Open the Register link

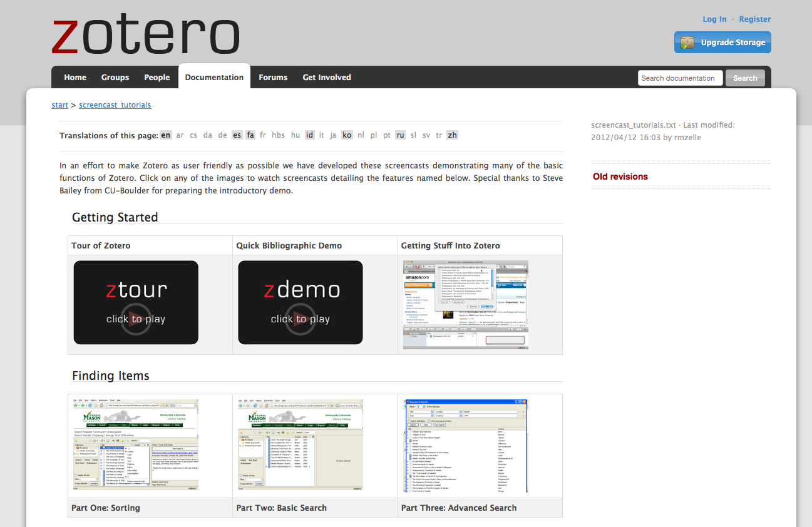tap(755, 19)
